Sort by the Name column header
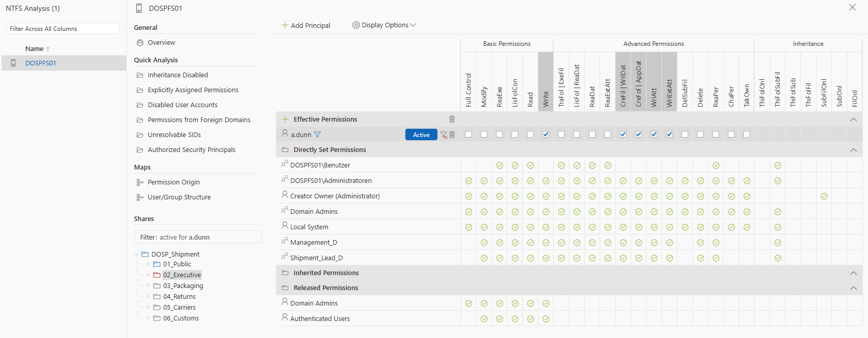Screen dimensions: 868x338 tap(35, 49)
